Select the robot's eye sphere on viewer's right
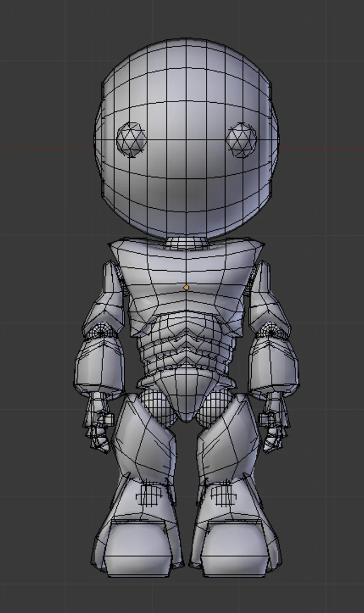The image size is (364, 613). coord(242,140)
